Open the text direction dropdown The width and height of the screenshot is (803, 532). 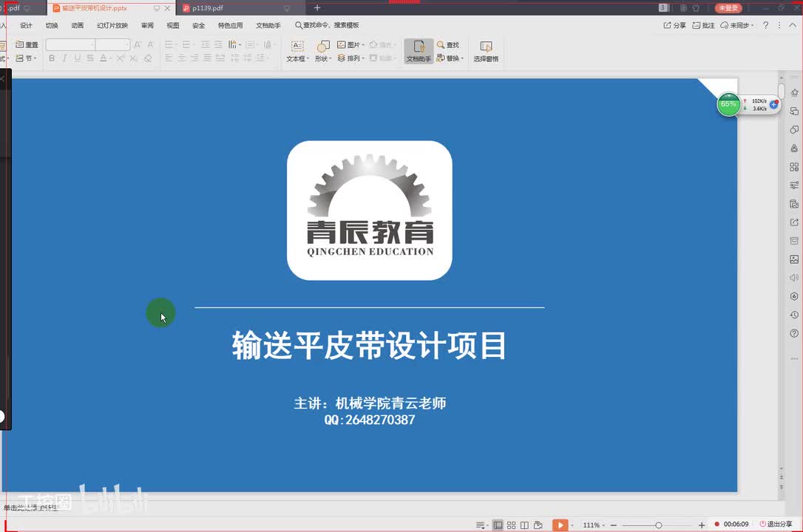pyautogui.click(x=234, y=44)
